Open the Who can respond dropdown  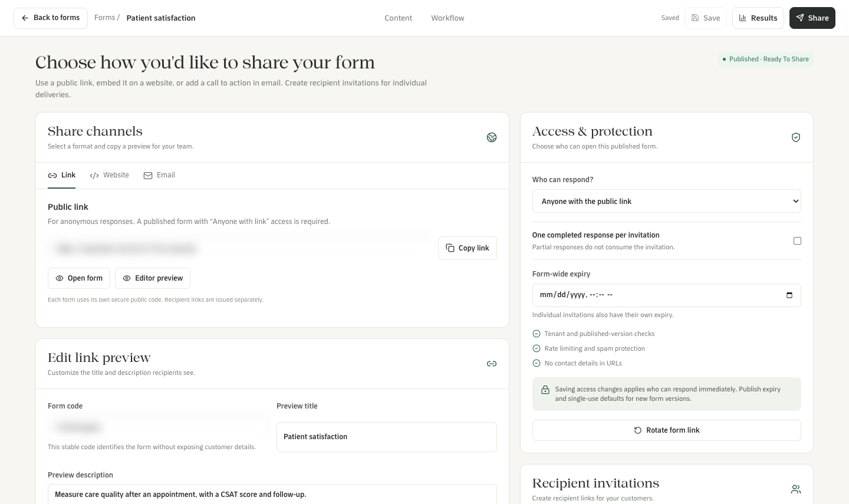667,201
